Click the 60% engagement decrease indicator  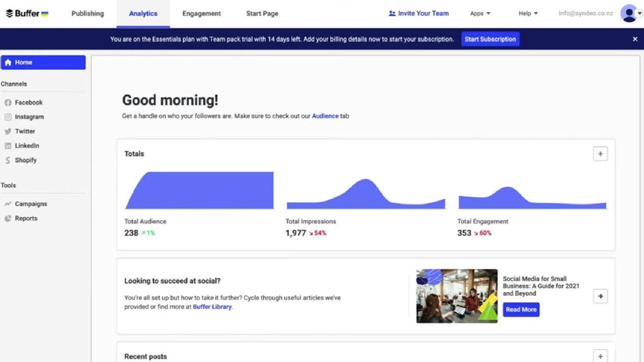tap(483, 233)
